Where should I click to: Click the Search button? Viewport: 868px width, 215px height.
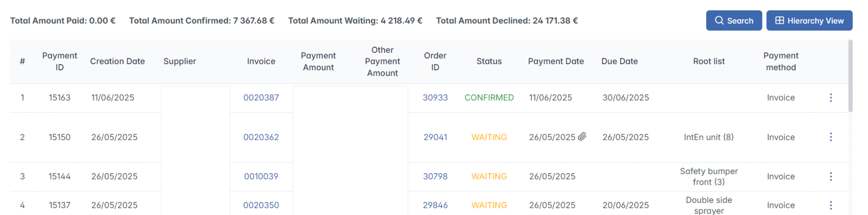pos(734,20)
